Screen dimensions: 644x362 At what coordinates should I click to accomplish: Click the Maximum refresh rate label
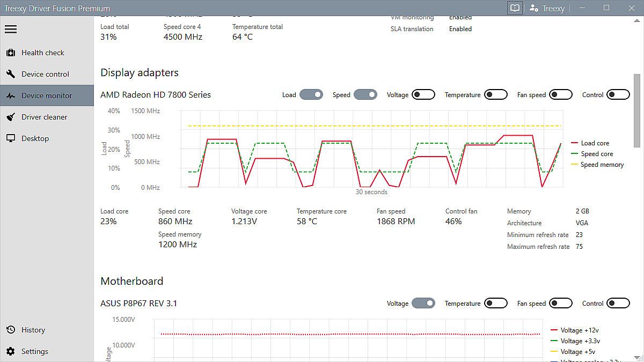(x=538, y=247)
